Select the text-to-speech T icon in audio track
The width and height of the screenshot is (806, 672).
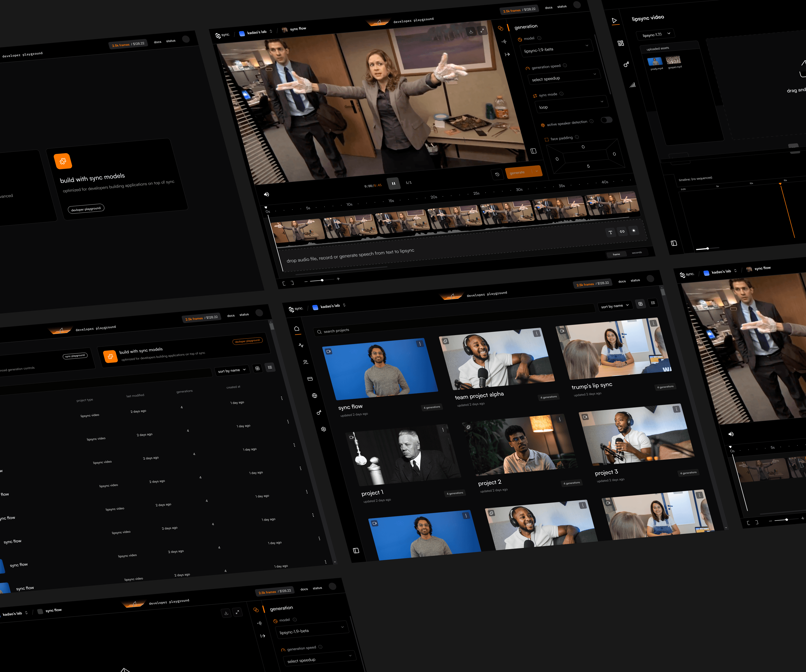(610, 232)
